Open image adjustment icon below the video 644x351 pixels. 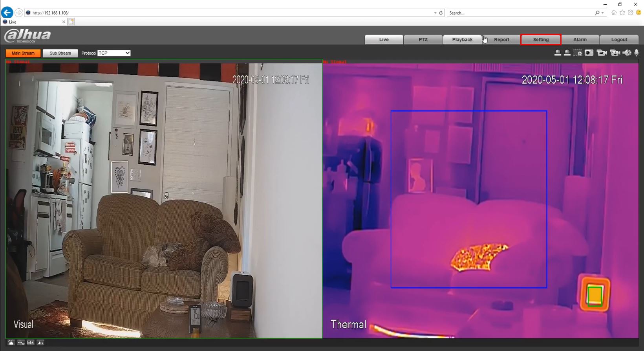[x=11, y=343]
